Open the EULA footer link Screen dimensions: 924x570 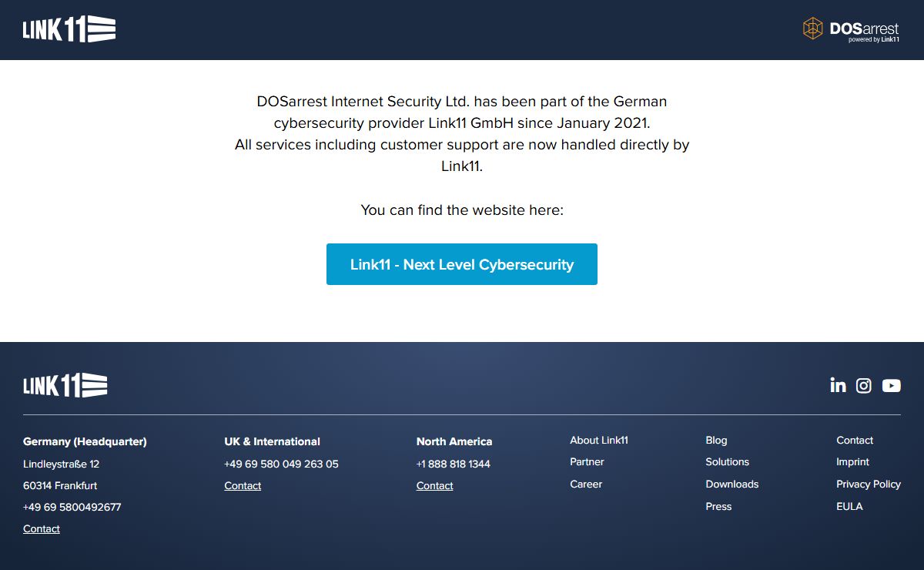point(849,506)
